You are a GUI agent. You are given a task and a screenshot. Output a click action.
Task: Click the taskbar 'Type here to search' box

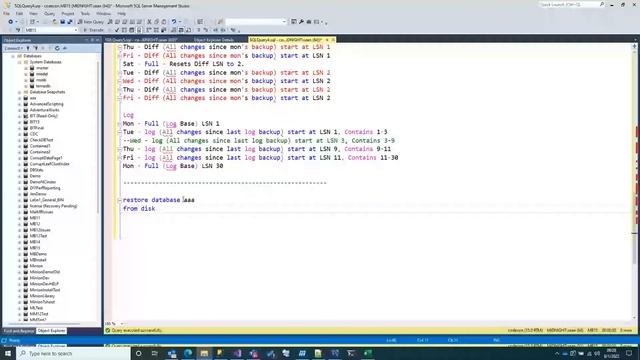(x=73, y=353)
